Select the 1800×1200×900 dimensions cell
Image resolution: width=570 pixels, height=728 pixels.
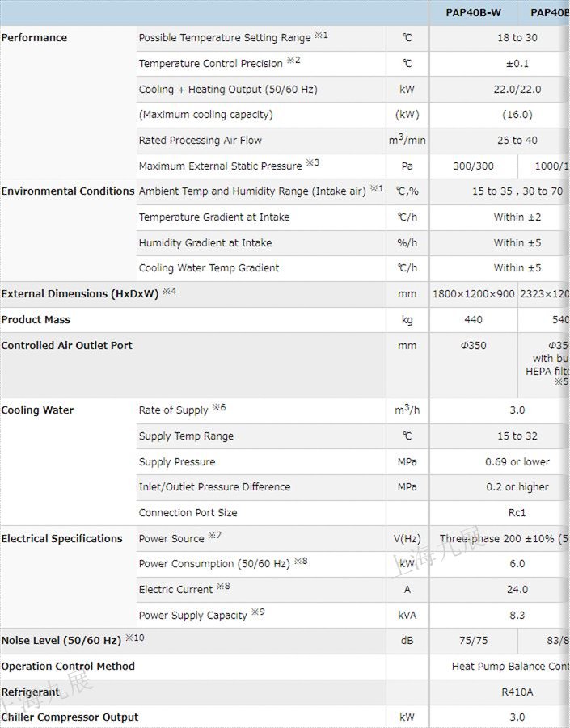pyautogui.click(x=473, y=294)
